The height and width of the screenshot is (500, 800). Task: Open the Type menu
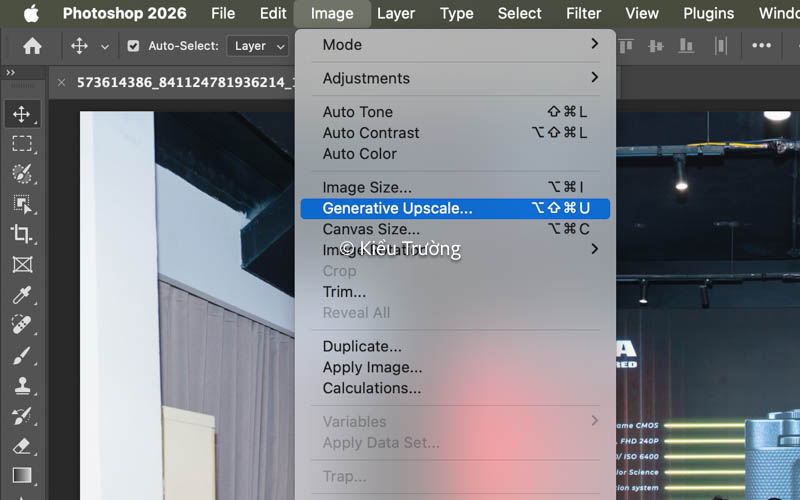tap(457, 14)
